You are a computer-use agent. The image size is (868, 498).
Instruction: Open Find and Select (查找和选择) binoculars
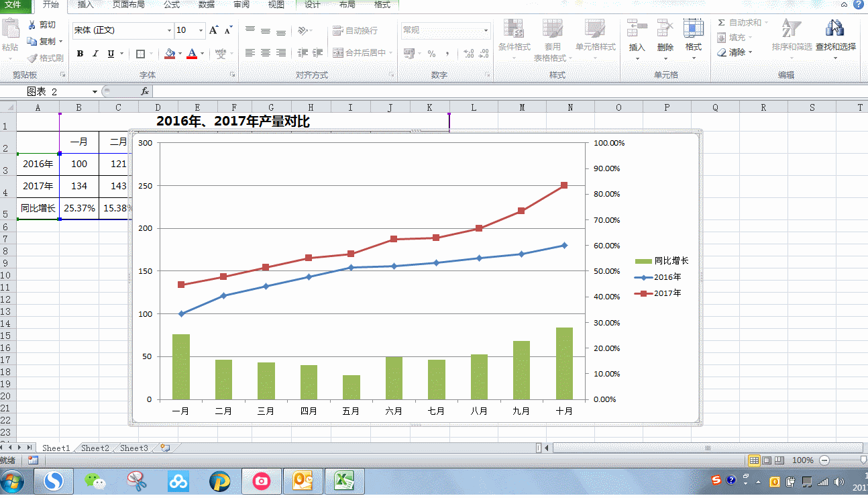tap(835, 29)
